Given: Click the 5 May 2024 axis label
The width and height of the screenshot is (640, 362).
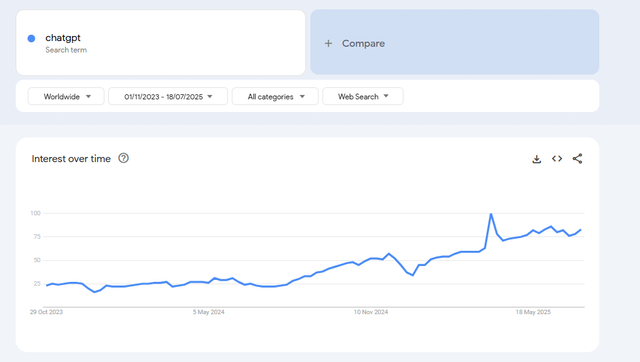Looking at the screenshot, I should click(209, 312).
